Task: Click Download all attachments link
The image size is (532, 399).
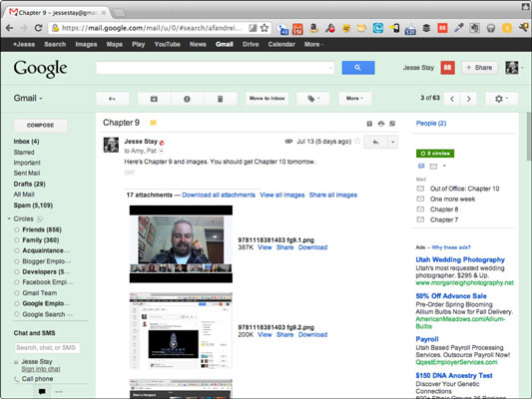Action: tap(219, 195)
